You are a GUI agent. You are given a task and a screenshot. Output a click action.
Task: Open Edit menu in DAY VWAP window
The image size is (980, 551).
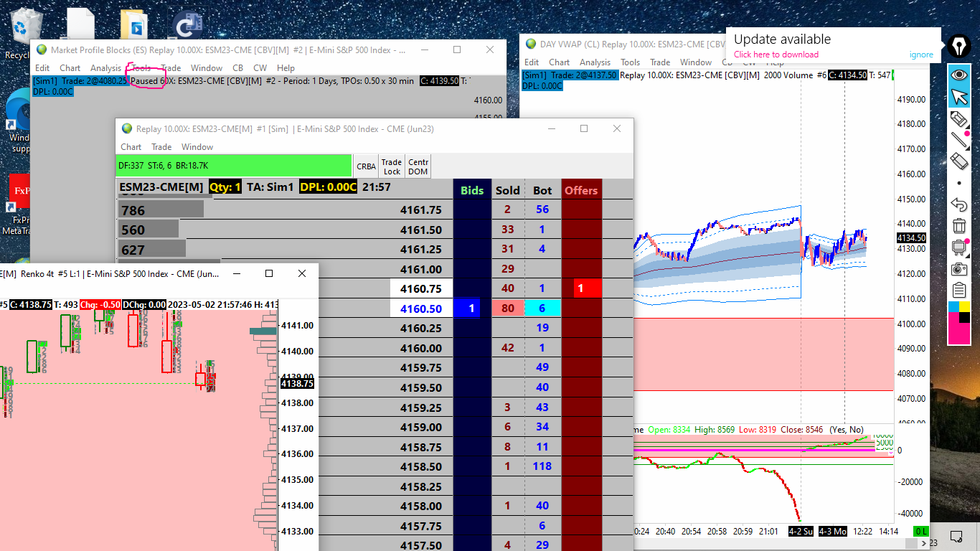click(x=532, y=62)
